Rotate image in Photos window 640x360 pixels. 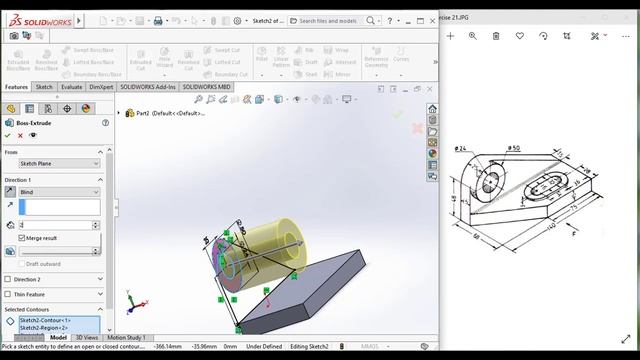coord(543,36)
